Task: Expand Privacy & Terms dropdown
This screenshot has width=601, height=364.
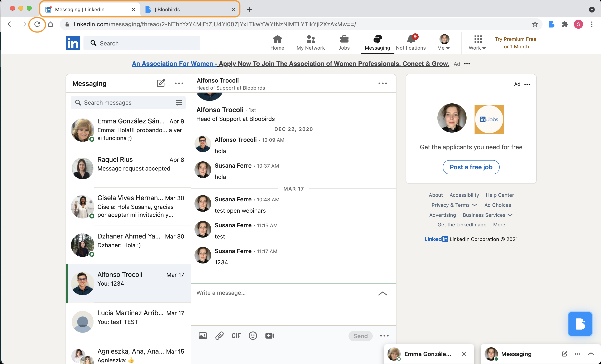Action: [454, 205]
